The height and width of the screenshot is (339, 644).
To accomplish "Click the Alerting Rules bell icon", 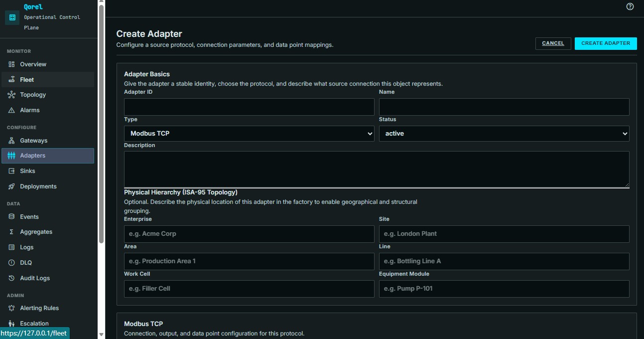I will tap(11, 308).
